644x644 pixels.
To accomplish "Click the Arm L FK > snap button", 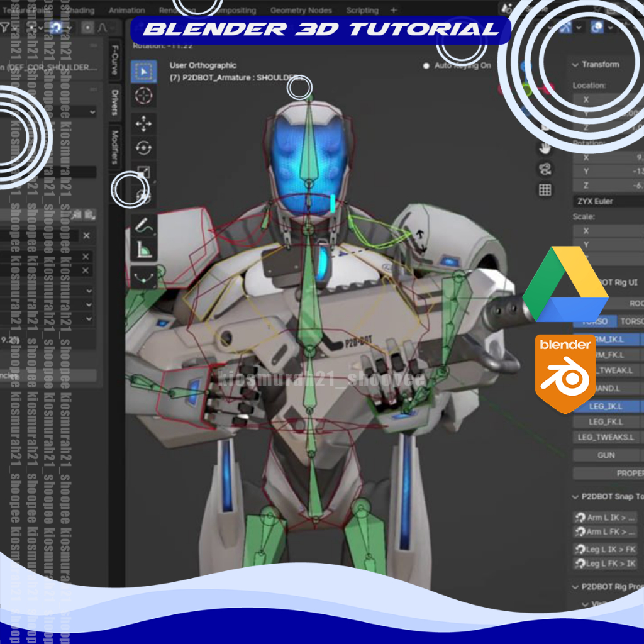I will pyautogui.click(x=605, y=532).
